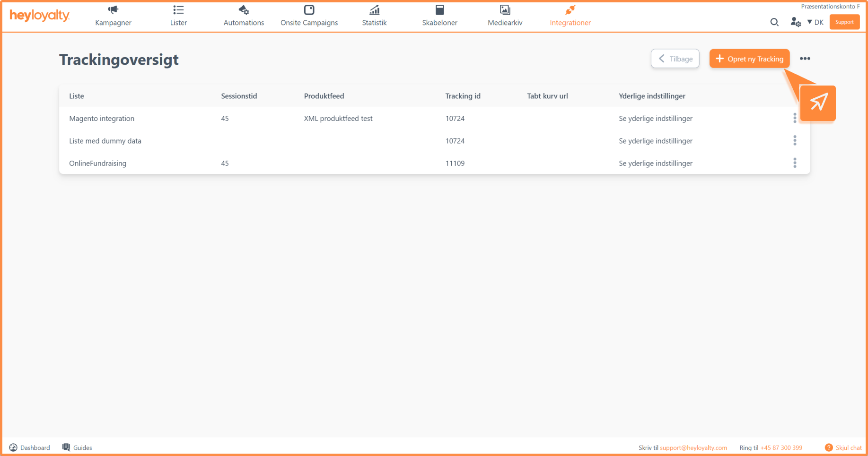Select the Integrationer tab
868x456 pixels.
tap(570, 16)
